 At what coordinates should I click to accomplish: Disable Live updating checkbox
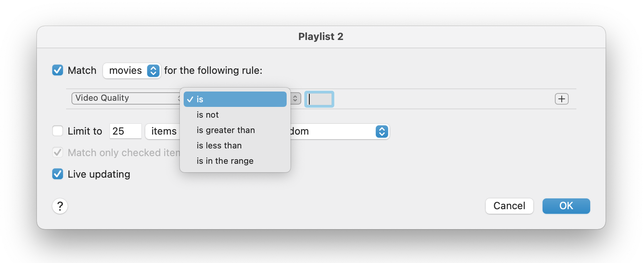[58, 174]
